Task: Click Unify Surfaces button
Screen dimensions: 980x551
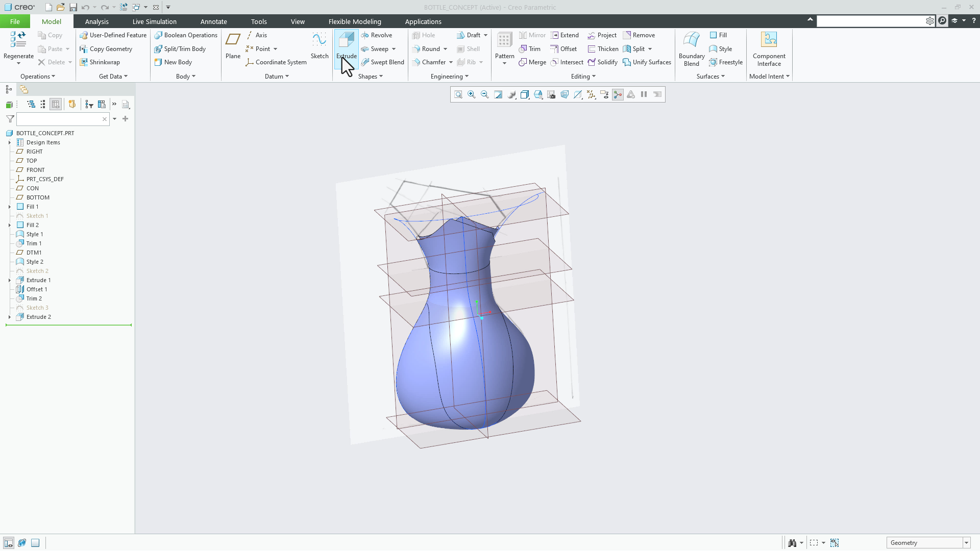Action: pyautogui.click(x=647, y=62)
